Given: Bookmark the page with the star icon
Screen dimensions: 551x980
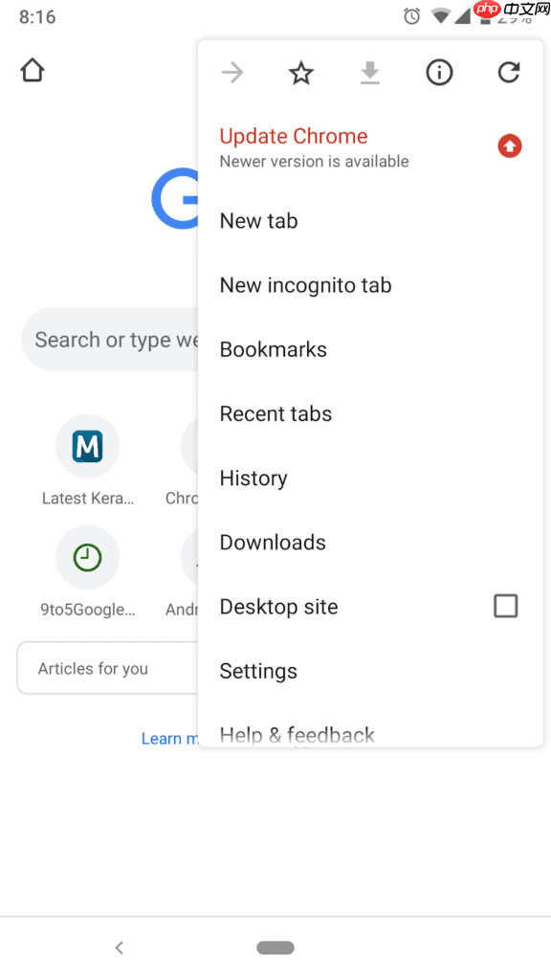Looking at the screenshot, I should (301, 72).
